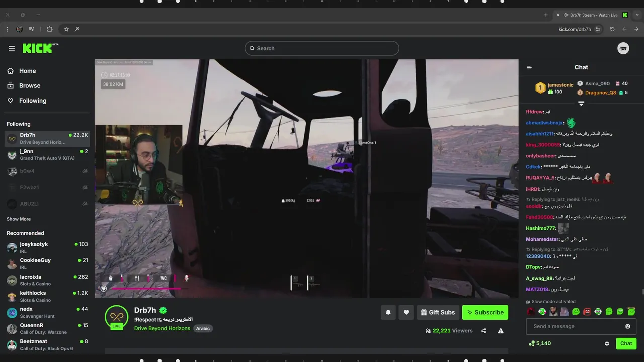
Task: Open recommended channel keithlocks
Action: pos(47,296)
